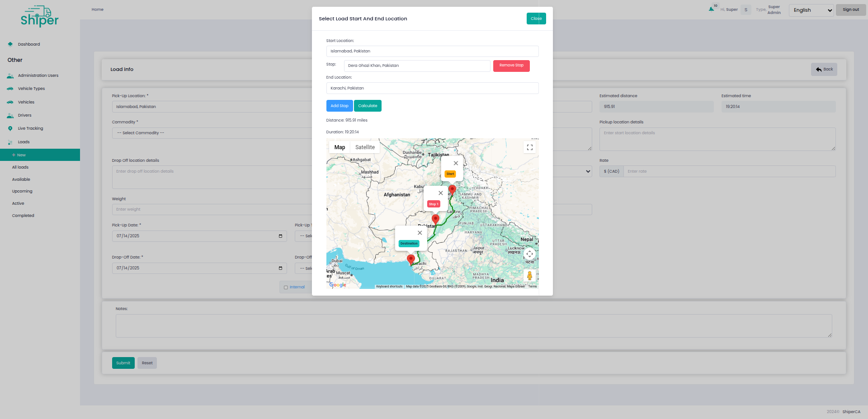Open the Live Tracking map icon
Screen dimensions: 868x419
pyautogui.click(x=10, y=128)
